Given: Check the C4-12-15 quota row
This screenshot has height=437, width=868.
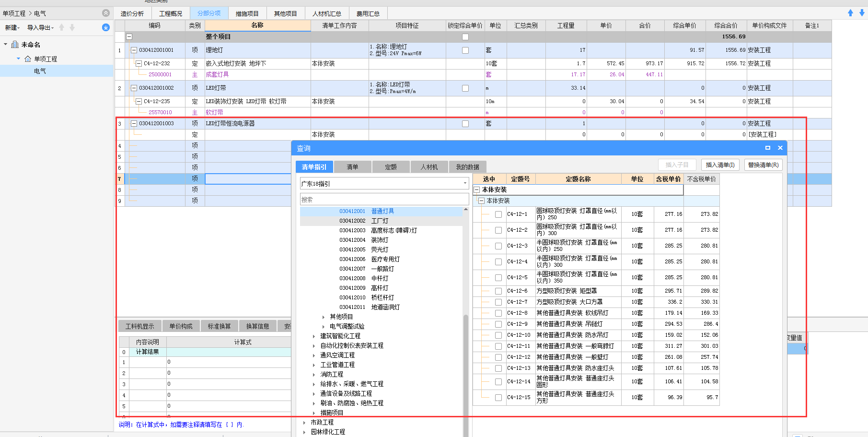Looking at the screenshot, I should click(498, 398).
